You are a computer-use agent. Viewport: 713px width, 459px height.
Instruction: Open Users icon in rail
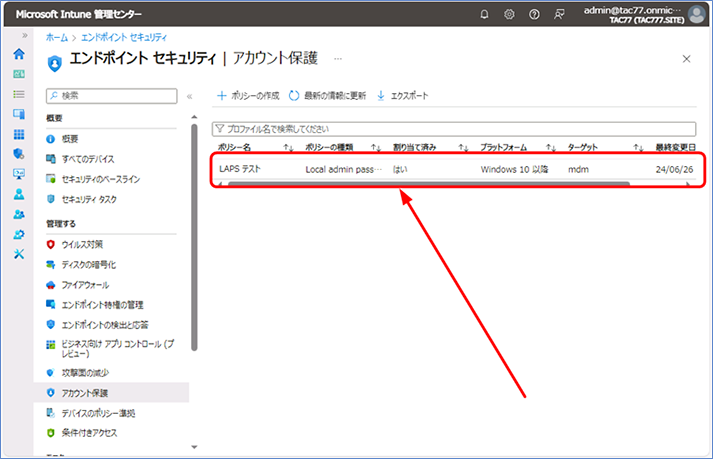coord(19,194)
